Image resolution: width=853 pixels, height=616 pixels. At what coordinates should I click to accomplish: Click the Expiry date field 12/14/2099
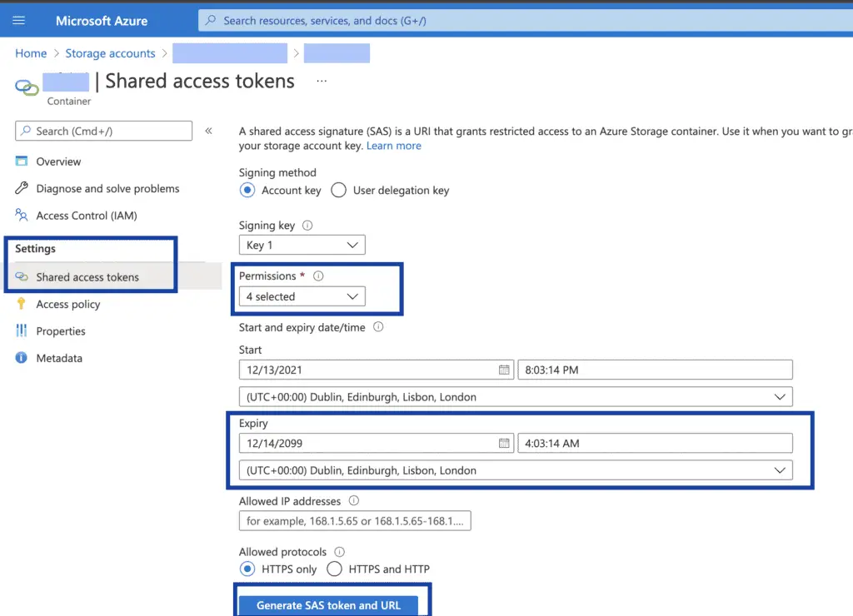pos(376,443)
